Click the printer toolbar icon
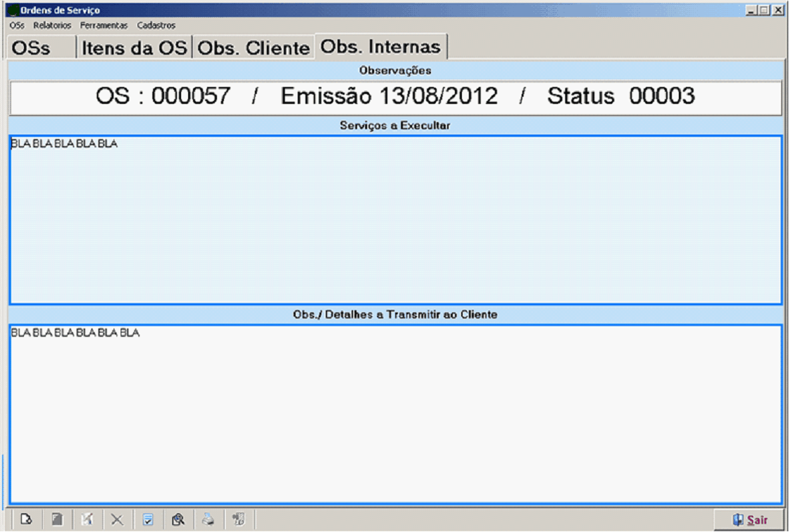Screen dimensions: 789x532 tap(208, 520)
